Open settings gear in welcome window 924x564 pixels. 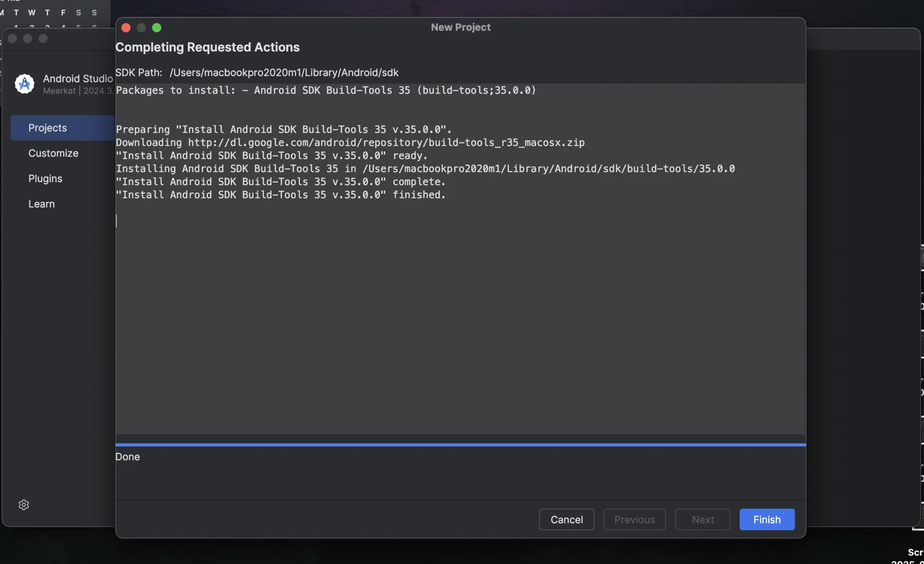(24, 505)
